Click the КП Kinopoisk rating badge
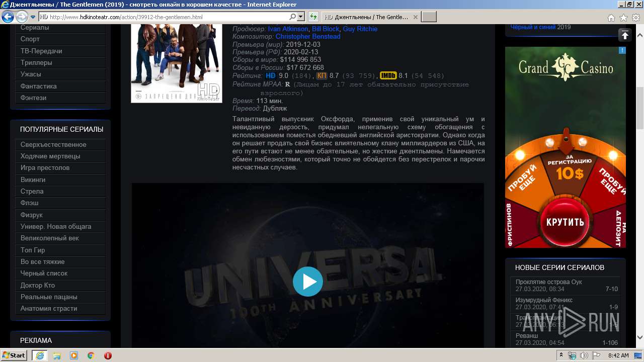 [322, 75]
